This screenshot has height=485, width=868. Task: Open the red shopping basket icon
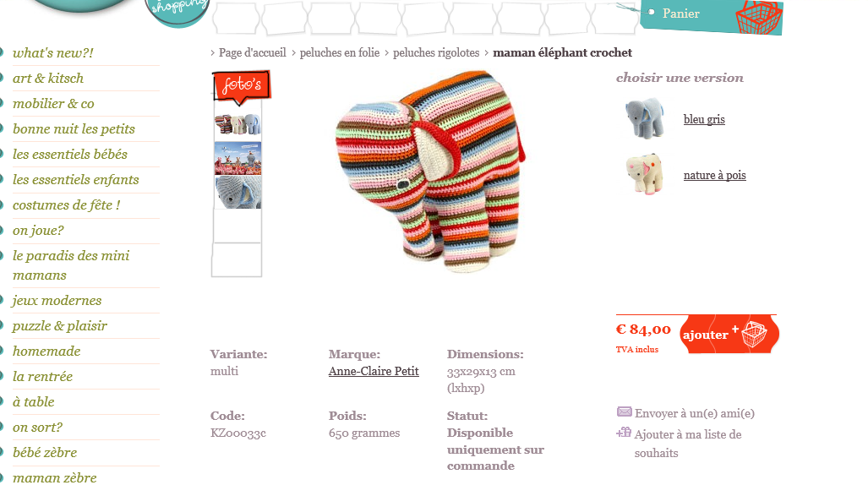pos(758,17)
